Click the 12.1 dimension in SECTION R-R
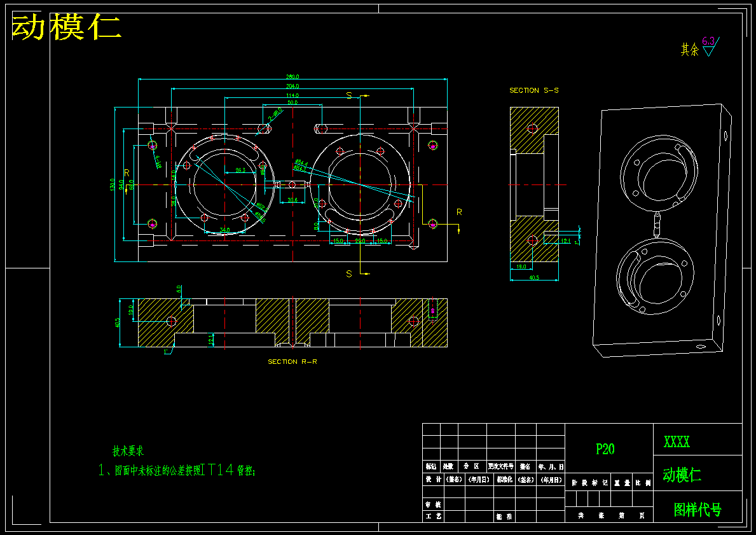 coord(210,339)
